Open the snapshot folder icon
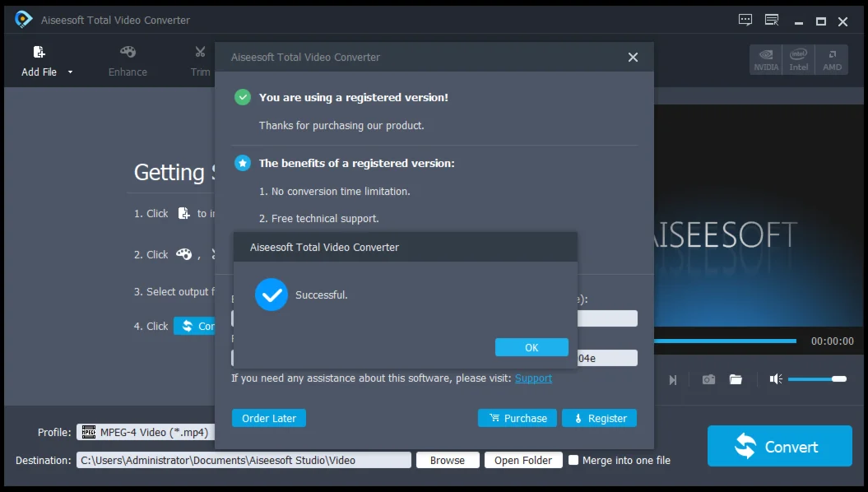Image resolution: width=868 pixels, height=492 pixels. pyautogui.click(x=736, y=379)
